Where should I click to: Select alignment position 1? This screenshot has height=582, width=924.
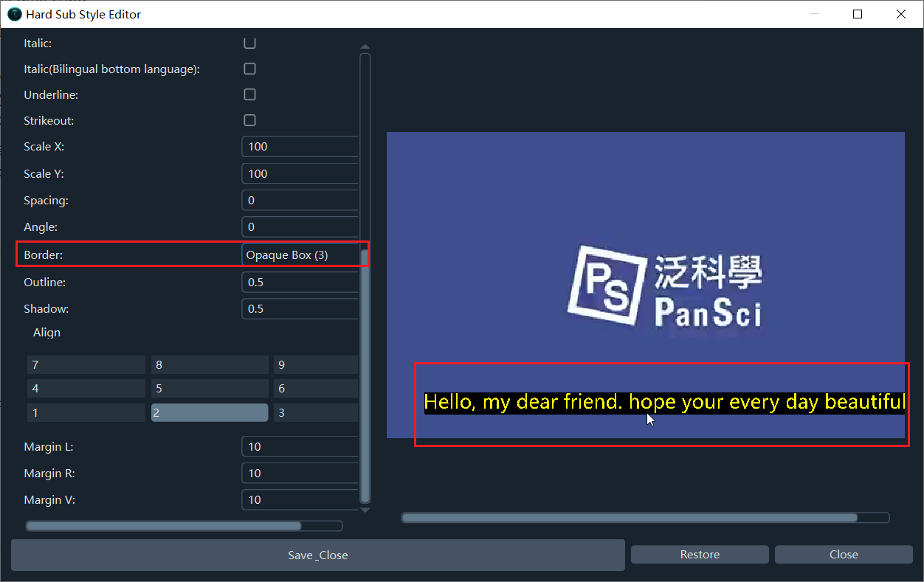click(x=86, y=413)
